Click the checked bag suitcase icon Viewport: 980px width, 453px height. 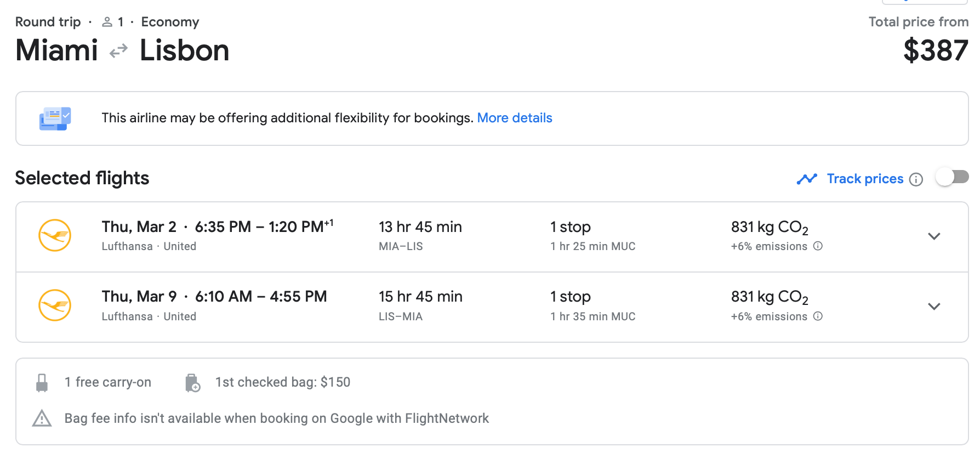pyautogui.click(x=192, y=383)
